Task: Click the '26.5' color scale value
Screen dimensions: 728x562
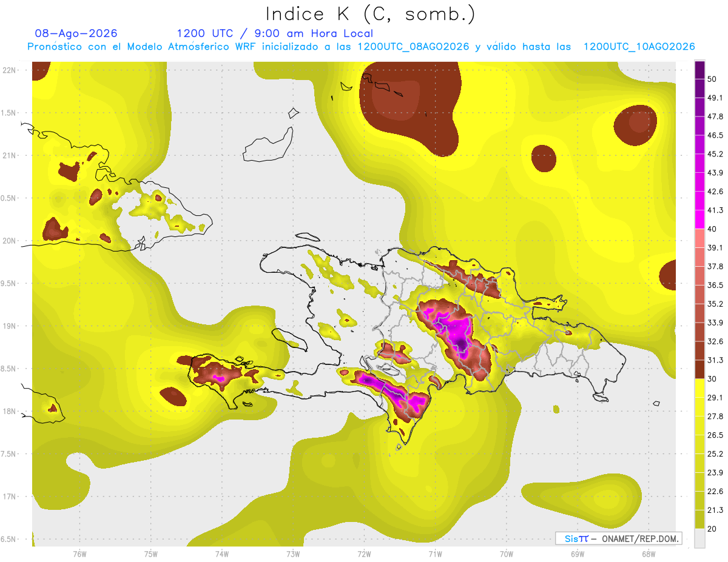Action: (x=715, y=435)
